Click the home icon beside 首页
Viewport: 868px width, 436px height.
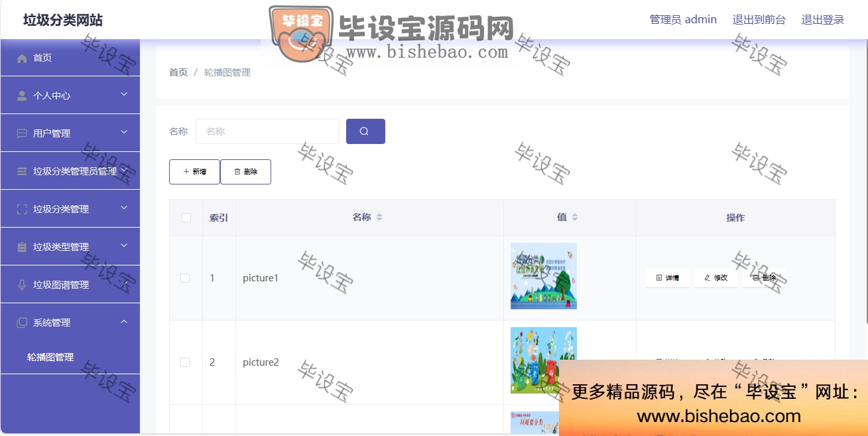(22, 58)
